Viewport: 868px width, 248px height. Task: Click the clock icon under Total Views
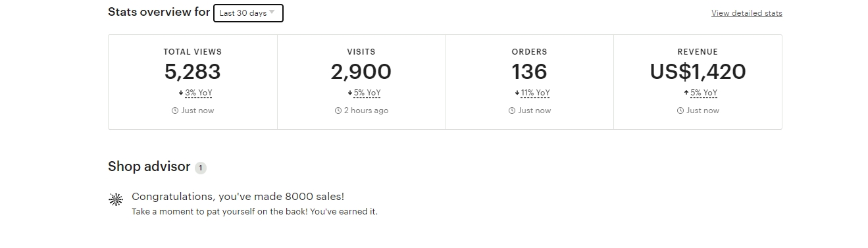[x=175, y=111]
